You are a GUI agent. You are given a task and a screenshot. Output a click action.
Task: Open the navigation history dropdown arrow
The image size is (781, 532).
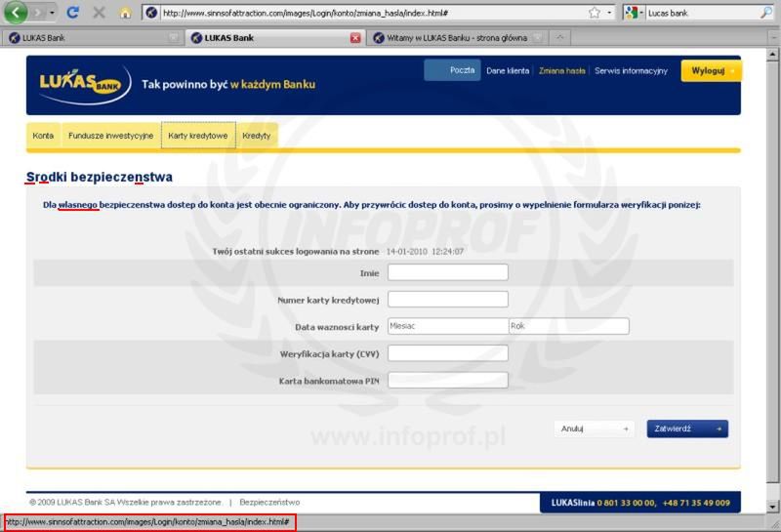click(x=52, y=13)
